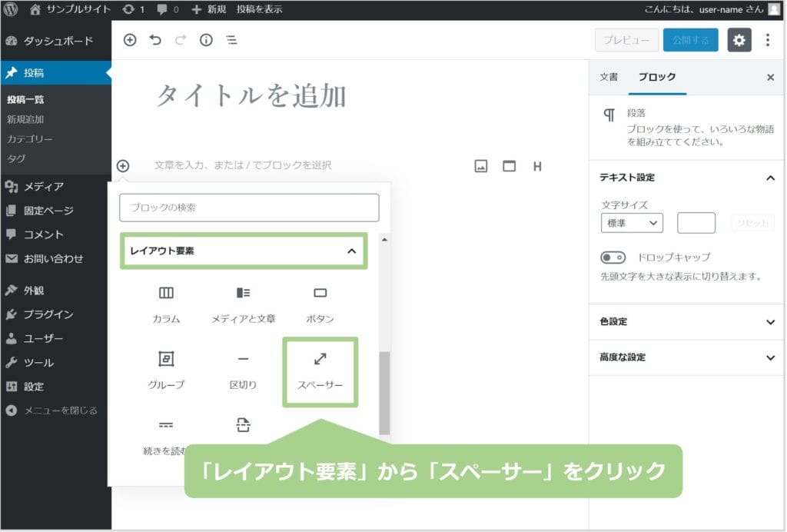Viewport: 787px width, 532px height.
Task: Open the settings gear icon
Action: click(x=739, y=40)
